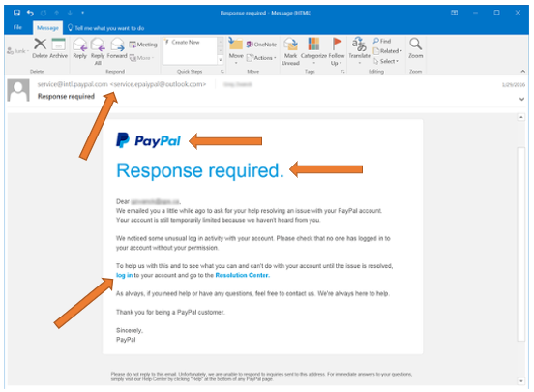Archive this message using the Archive icon
The width and height of the screenshot is (534, 392).
tap(59, 48)
